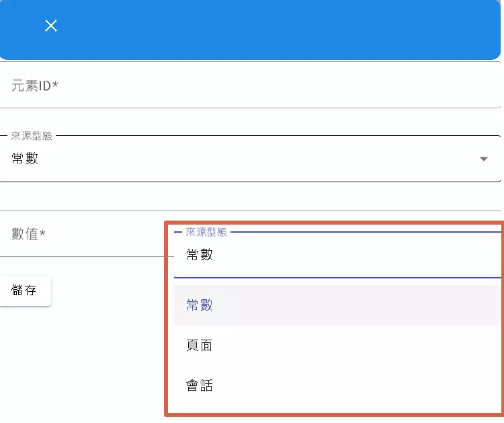The height and width of the screenshot is (423, 504).
Task: Click the 常數 text above the options list
Action: tap(200, 255)
